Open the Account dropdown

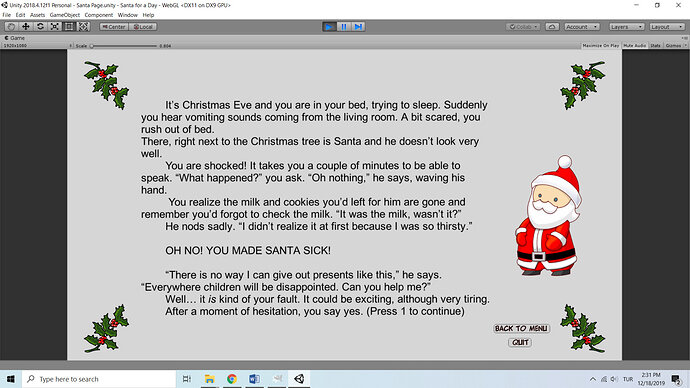tap(582, 27)
